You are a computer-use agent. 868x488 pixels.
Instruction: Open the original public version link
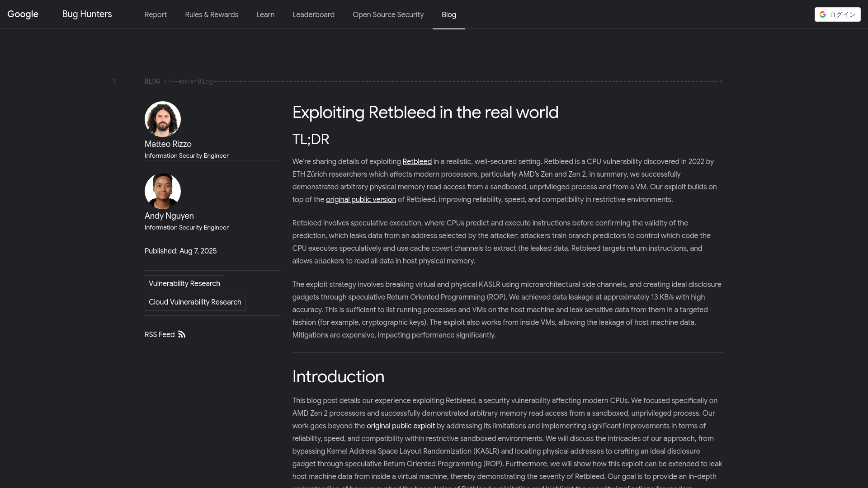click(361, 200)
